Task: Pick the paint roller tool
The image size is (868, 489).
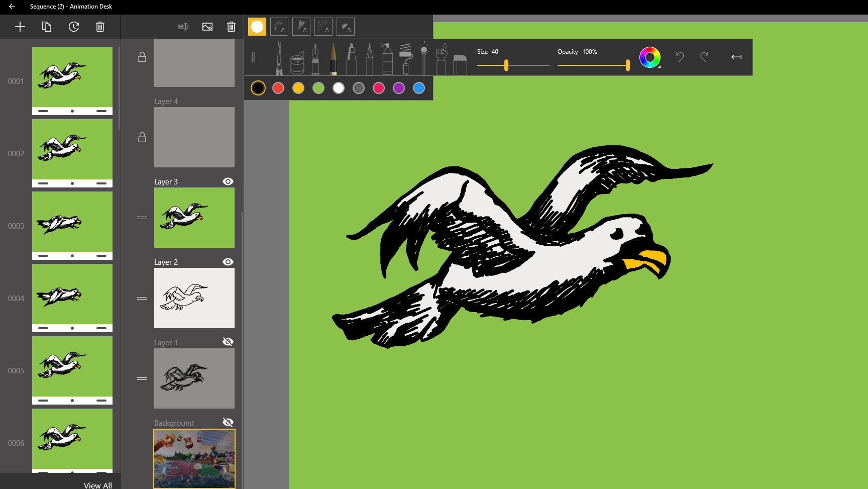Action: point(405,59)
